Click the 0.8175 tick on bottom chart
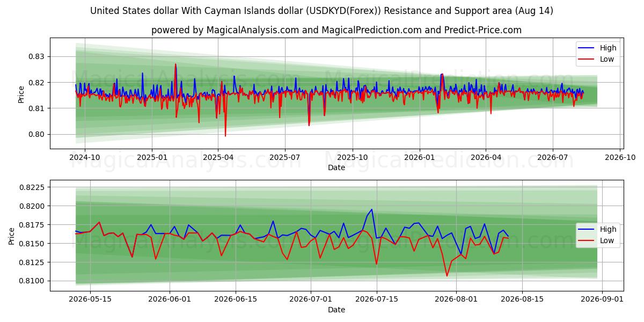 pos(33,225)
